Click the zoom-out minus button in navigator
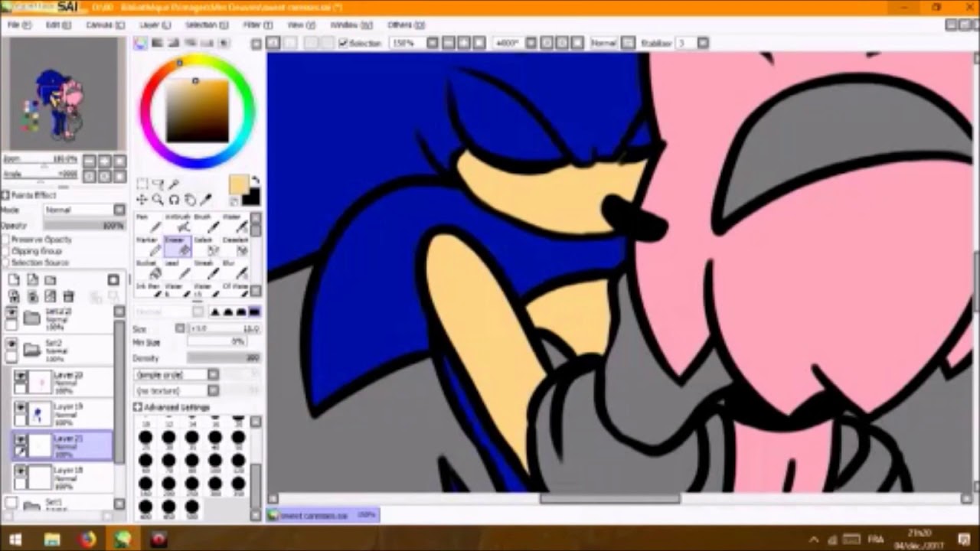 90,161
